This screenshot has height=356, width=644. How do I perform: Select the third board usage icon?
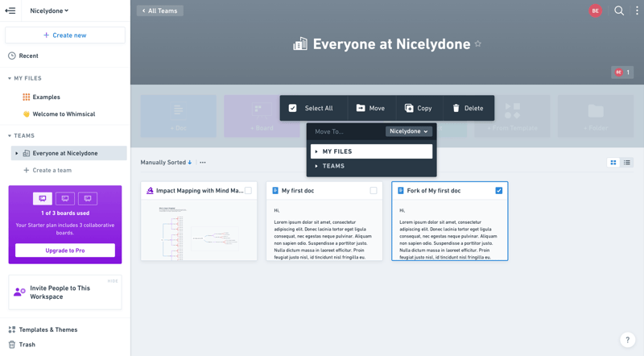point(88,199)
